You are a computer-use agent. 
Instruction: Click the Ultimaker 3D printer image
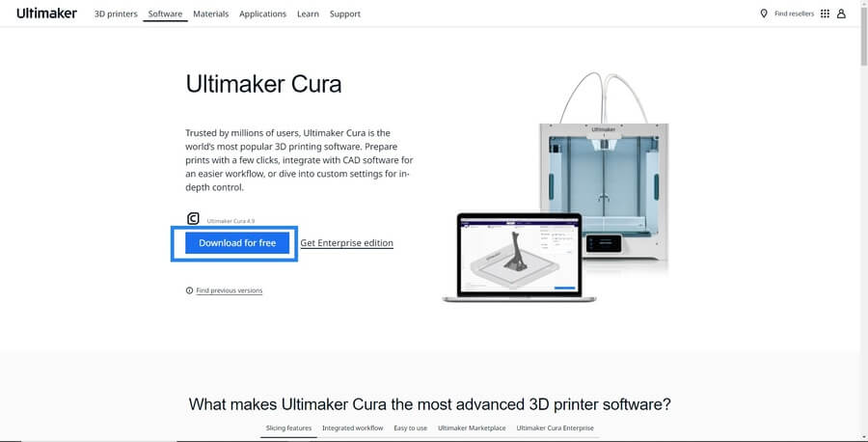[604, 166]
